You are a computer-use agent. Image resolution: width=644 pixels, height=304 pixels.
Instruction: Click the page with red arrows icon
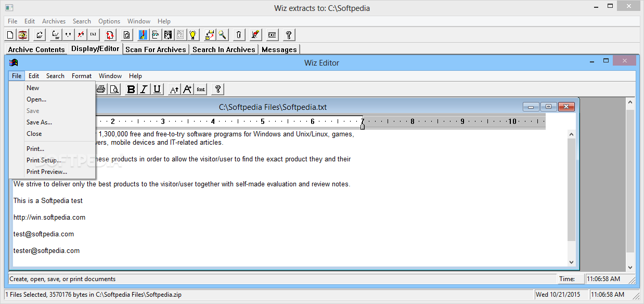[x=110, y=35]
